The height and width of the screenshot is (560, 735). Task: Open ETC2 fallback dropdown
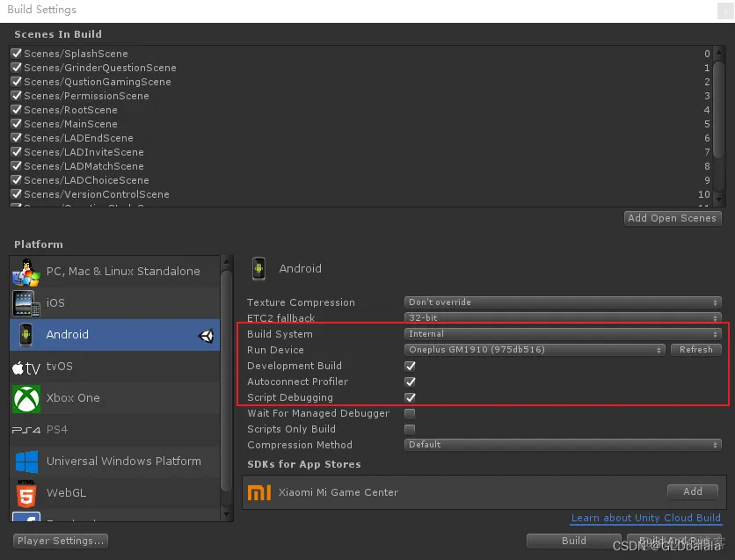coord(563,317)
